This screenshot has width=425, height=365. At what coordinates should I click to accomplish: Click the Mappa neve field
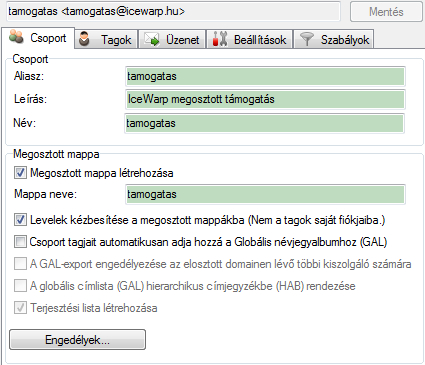(265, 194)
